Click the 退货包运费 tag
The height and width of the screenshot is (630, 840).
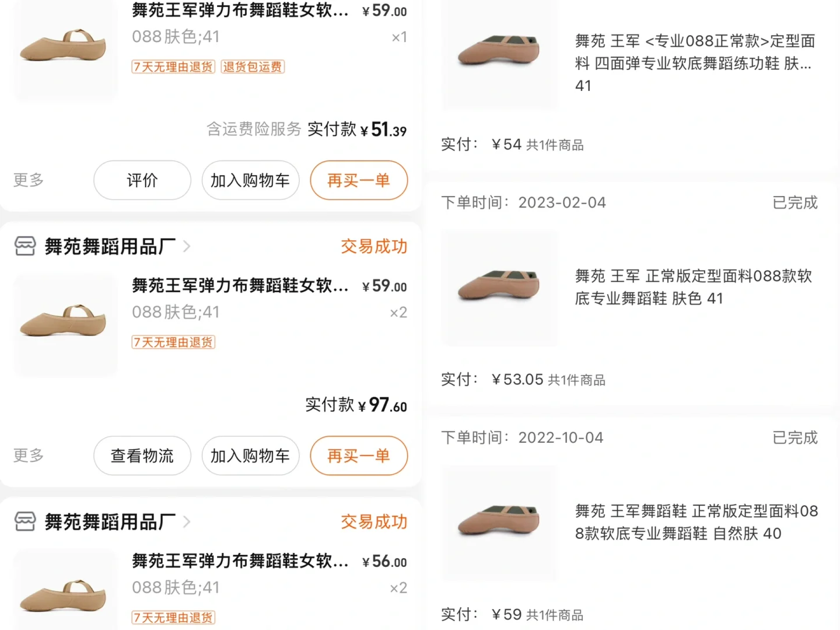click(x=253, y=66)
